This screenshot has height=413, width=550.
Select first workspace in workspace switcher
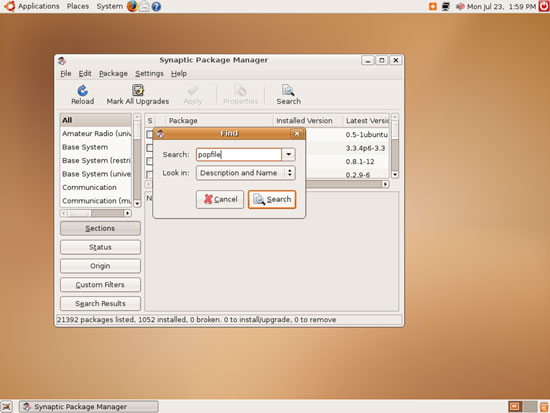click(515, 407)
